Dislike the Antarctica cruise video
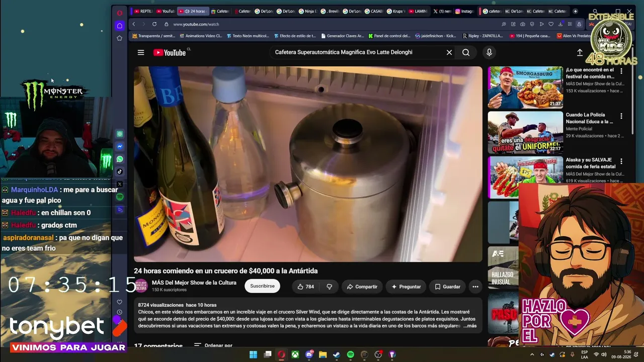644x362 pixels. pyautogui.click(x=330, y=287)
